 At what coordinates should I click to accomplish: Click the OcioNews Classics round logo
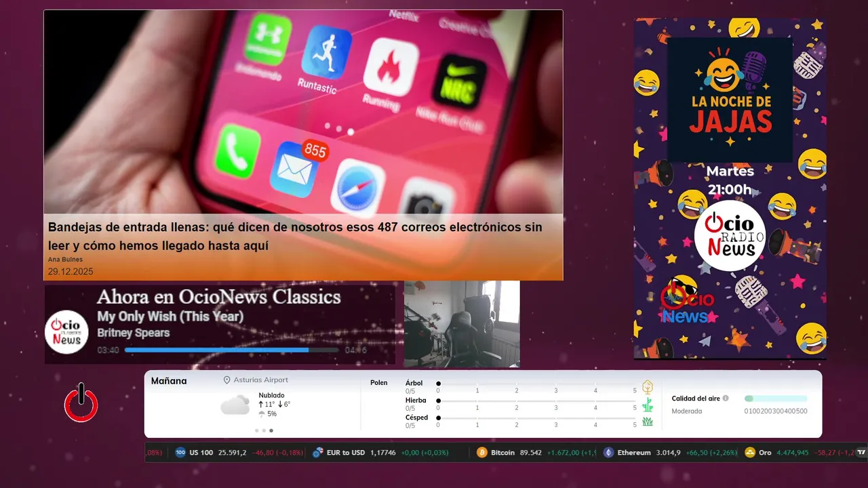66,332
